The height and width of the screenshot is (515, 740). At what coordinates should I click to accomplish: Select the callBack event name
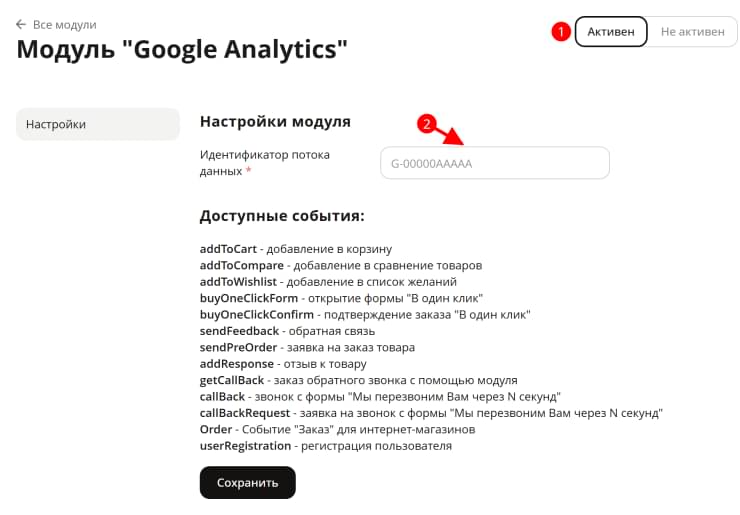tap(222, 397)
